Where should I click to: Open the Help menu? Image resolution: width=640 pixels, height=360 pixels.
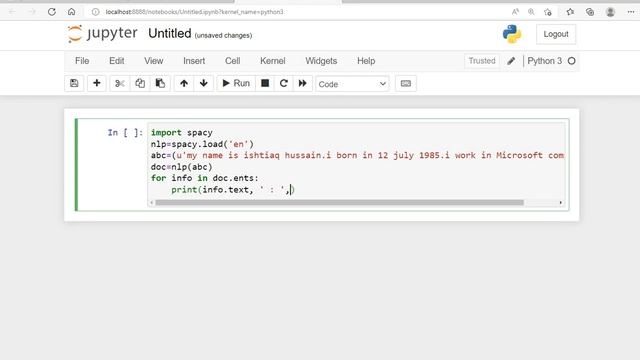tap(366, 61)
